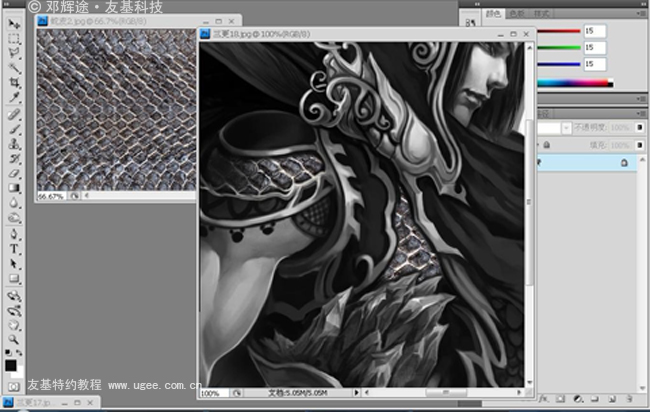Click the horizontal scrollbar thumb of main image

coord(446,392)
